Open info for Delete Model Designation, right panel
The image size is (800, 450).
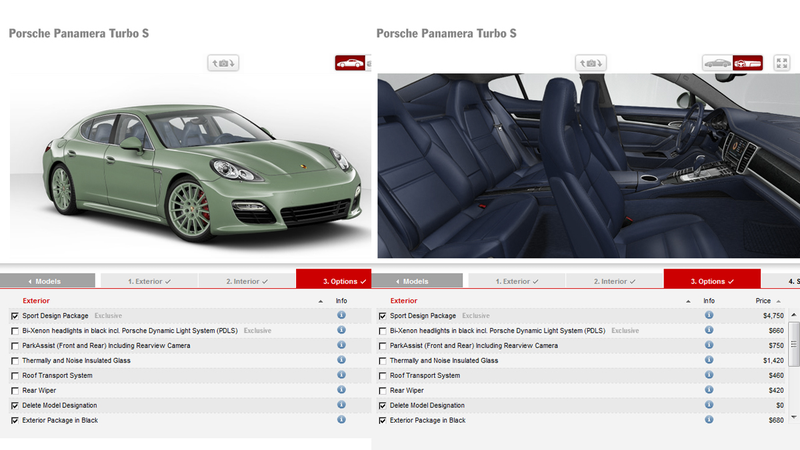tap(709, 405)
